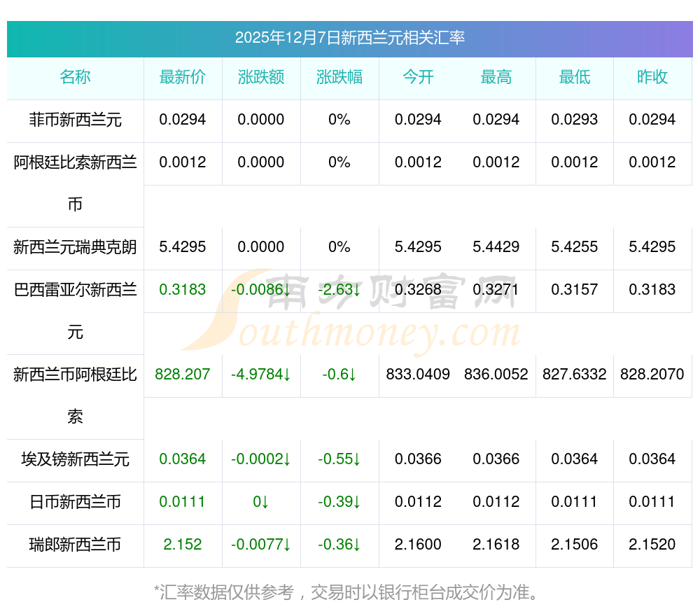Click the 5.4429 highest price cell
The image size is (700, 614).
(496, 247)
